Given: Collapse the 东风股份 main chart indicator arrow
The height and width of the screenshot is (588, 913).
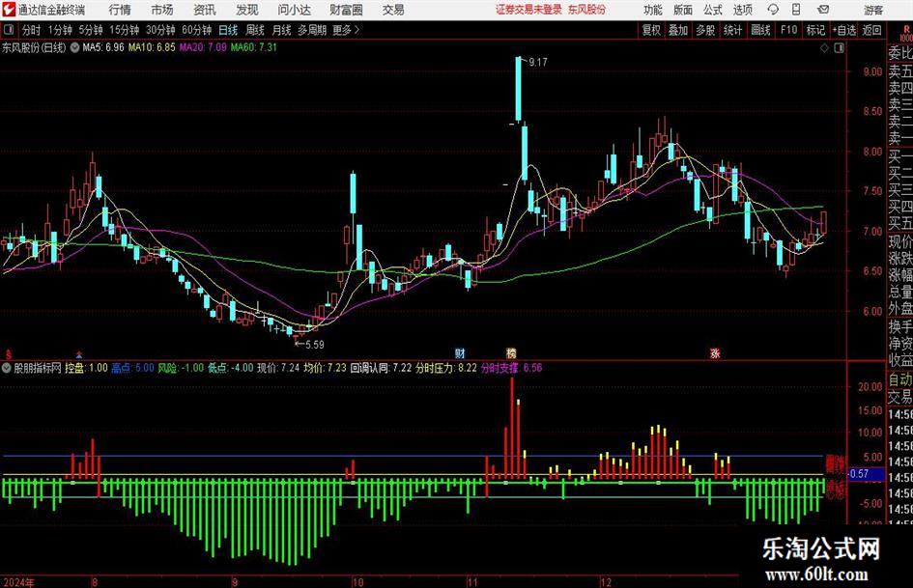Looking at the screenshot, I should tap(75, 46).
